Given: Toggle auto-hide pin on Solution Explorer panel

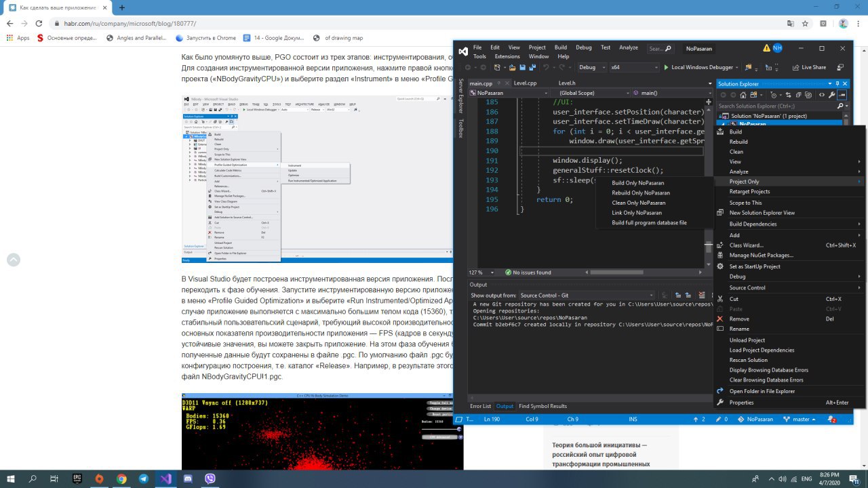Looking at the screenshot, I should (x=837, y=83).
